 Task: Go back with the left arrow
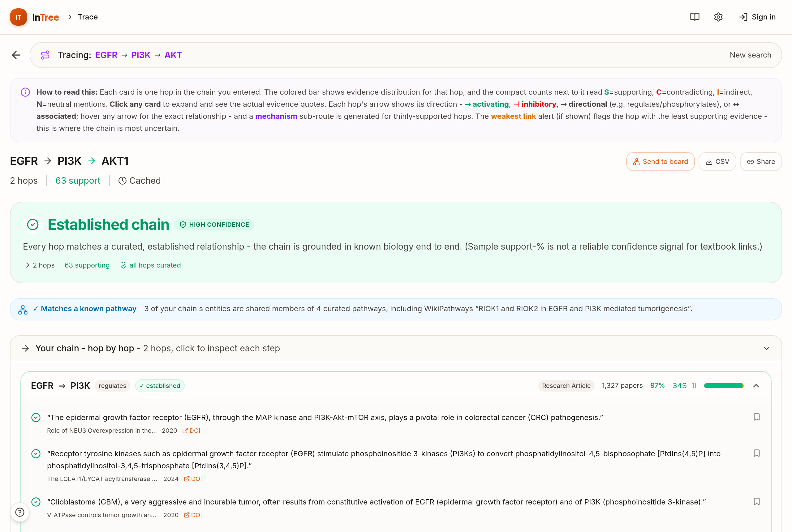[x=16, y=55]
